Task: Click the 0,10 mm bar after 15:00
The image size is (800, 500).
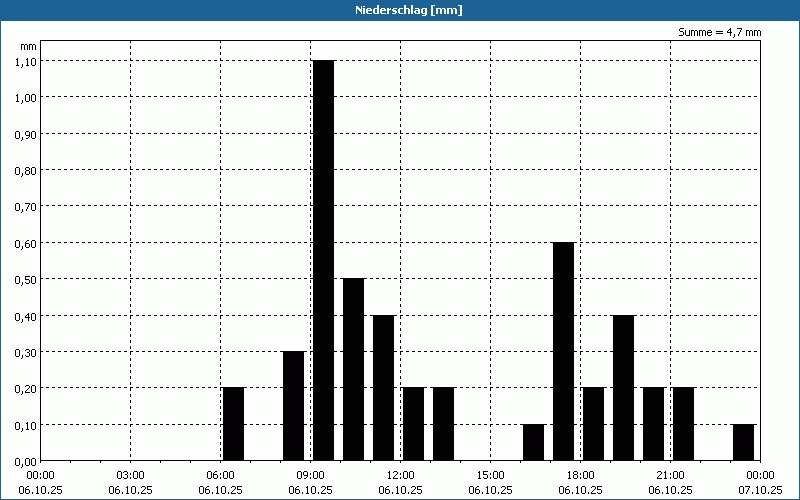Action: [x=533, y=442]
